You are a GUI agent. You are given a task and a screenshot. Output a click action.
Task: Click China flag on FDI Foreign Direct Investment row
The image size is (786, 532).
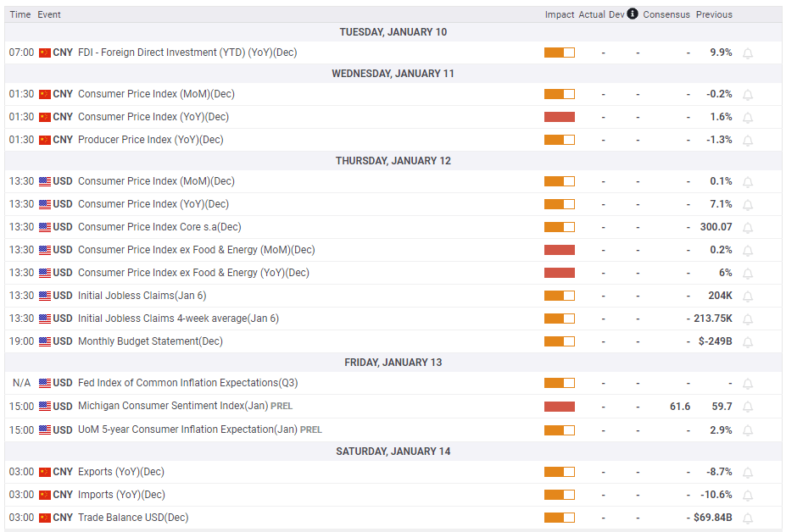[45, 53]
